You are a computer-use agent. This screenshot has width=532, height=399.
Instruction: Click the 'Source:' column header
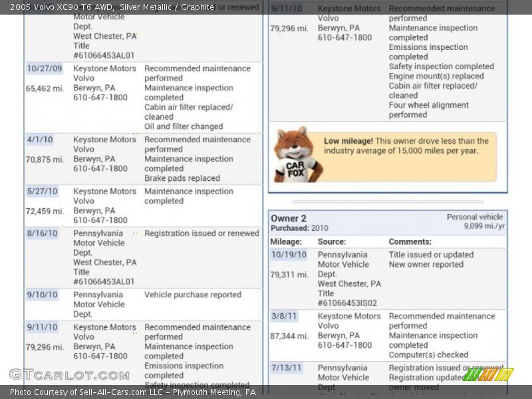pos(332,242)
